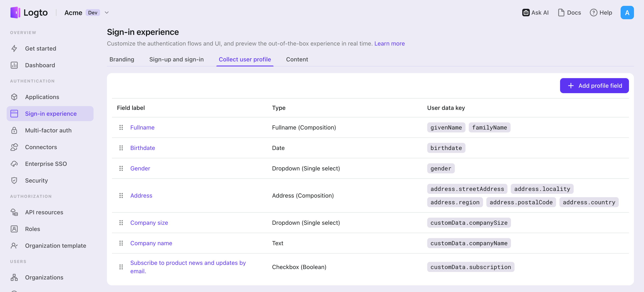Click the Ask AI label
Screen dimensions: 644x292
point(540,13)
